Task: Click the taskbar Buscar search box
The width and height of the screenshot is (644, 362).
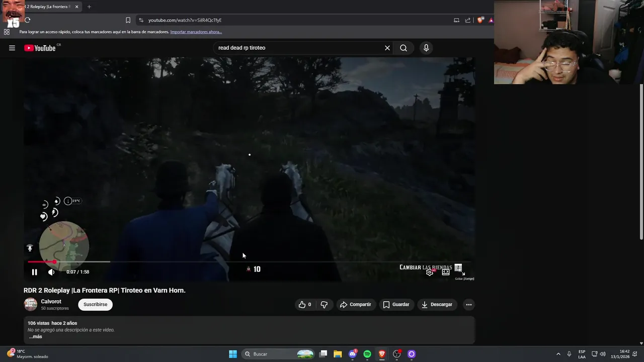Action: pyautogui.click(x=279, y=354)
